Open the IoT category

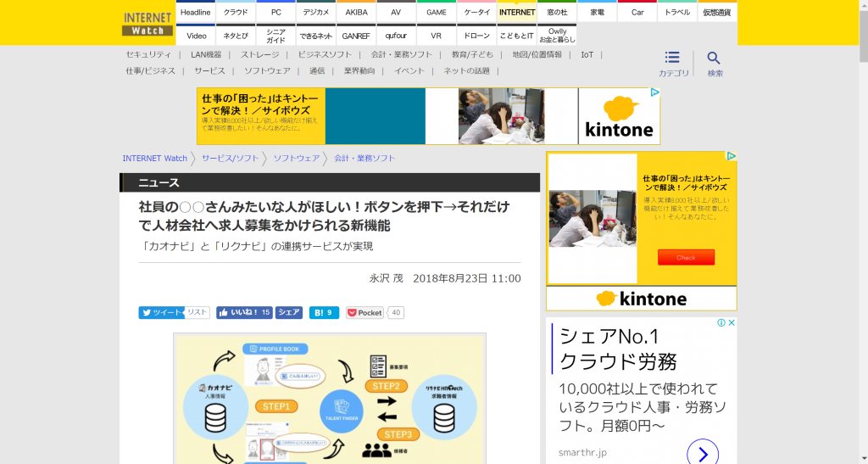[x=587, y=54]
